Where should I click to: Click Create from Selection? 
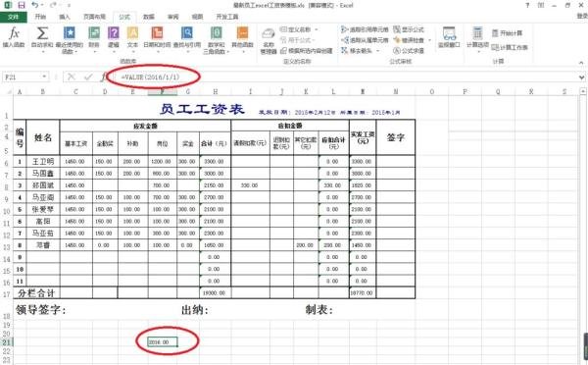(x=307, y=50)
